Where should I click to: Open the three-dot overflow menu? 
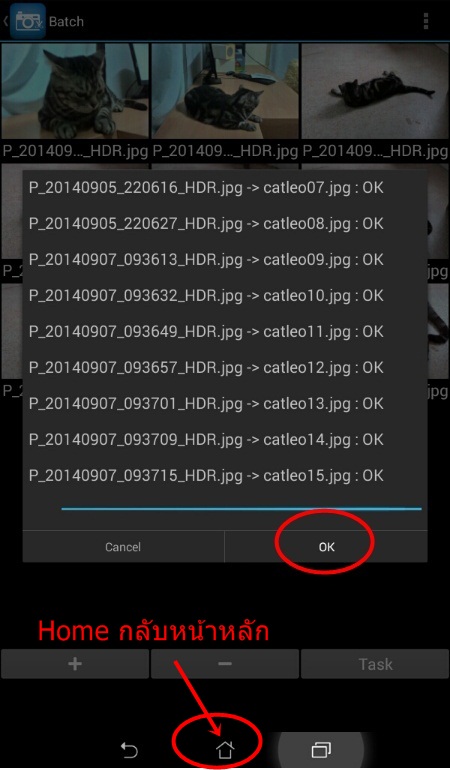(426, 21)
